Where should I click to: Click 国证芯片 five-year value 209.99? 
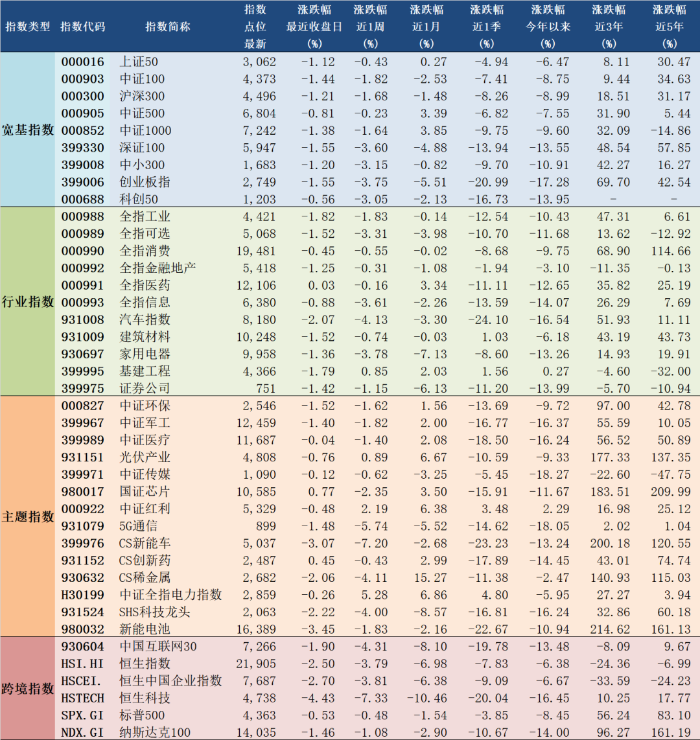click(x=671, y=492)
